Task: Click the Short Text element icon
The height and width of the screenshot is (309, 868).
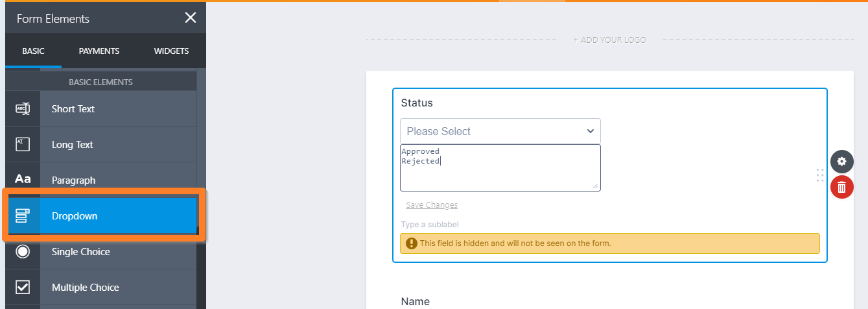Action: (23, 109)
